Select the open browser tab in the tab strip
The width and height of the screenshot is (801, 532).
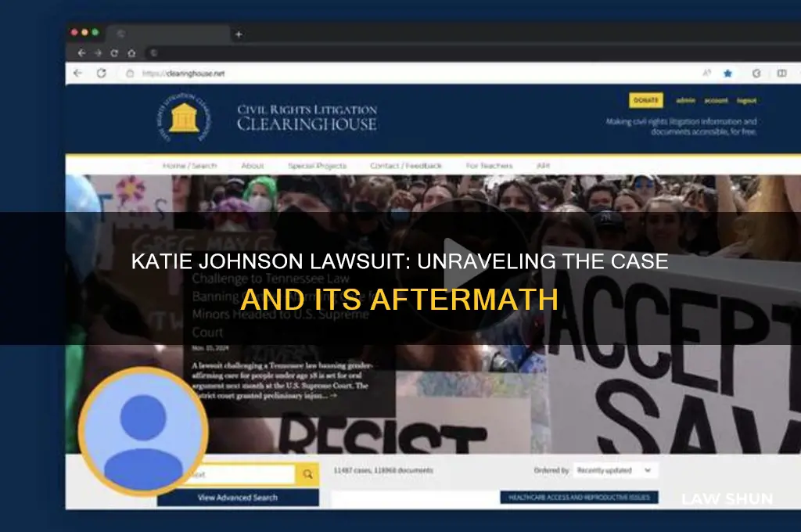click(170, 34)
